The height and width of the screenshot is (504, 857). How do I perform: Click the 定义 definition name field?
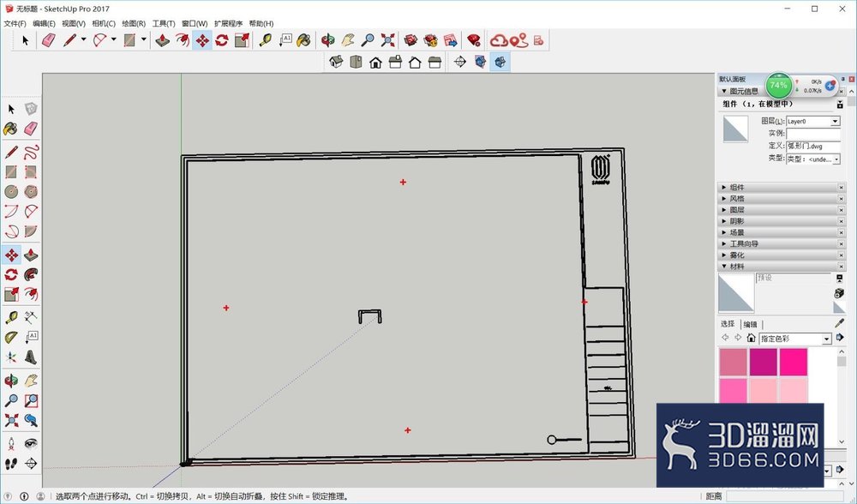[x=812, y=146]
